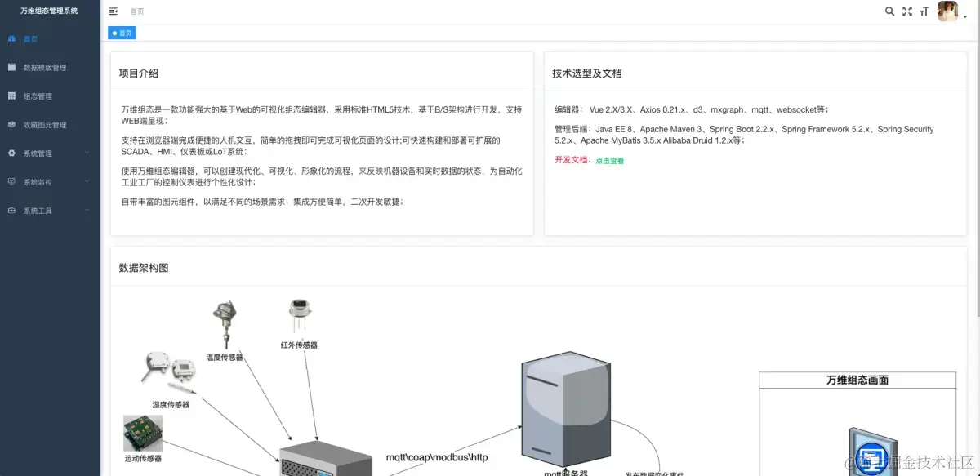Expand the 系统管理 submenu chevron
980x476 pixels.
88,153
